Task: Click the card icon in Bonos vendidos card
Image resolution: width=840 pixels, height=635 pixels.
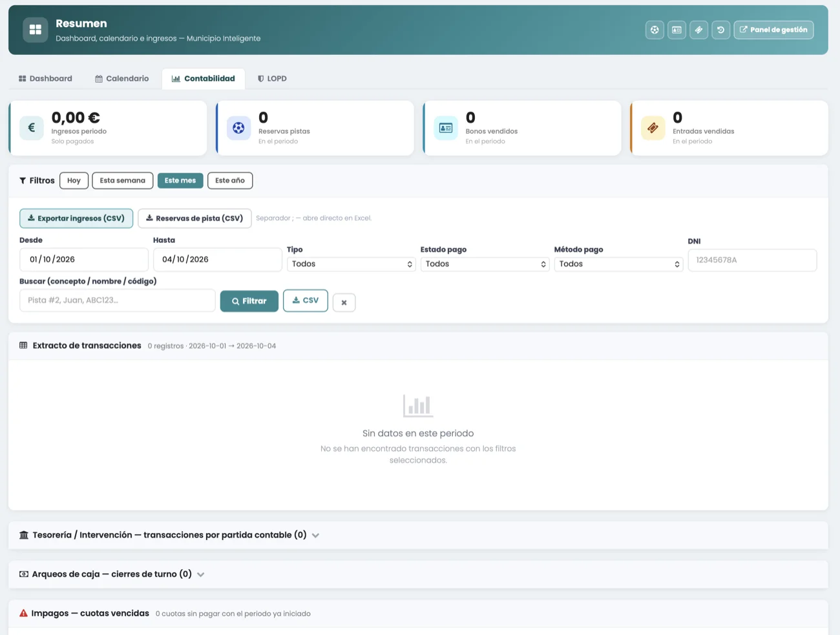Action: coord(446,128)
